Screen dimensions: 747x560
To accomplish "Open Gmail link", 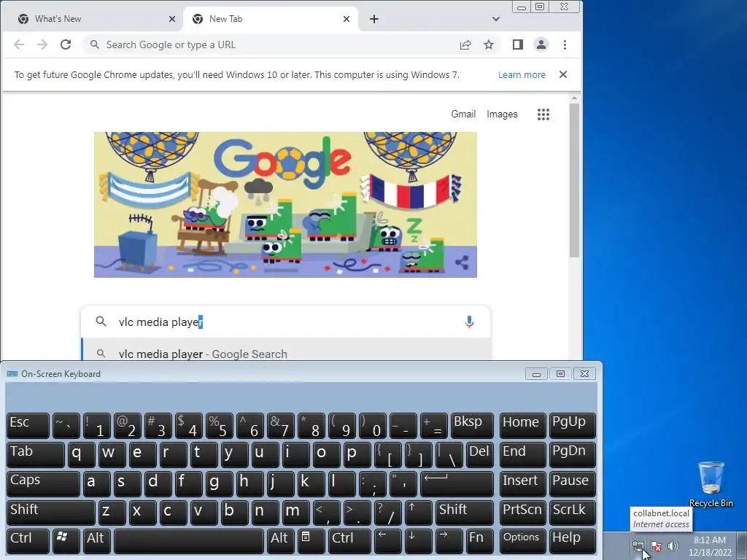I will (x=463, y=114).
